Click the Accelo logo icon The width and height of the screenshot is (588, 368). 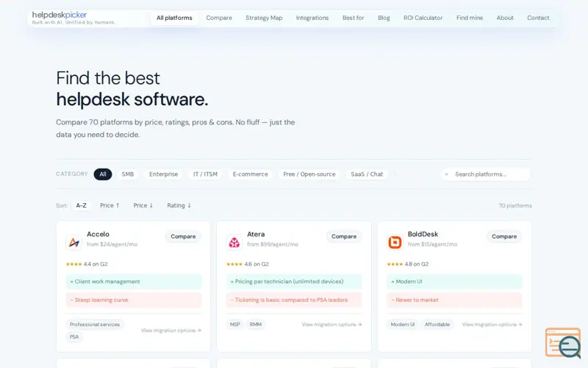74,243
